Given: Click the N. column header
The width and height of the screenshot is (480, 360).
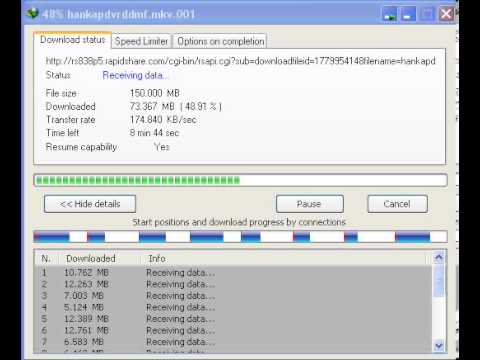Looking at the screenshot, I should point(46,258).
